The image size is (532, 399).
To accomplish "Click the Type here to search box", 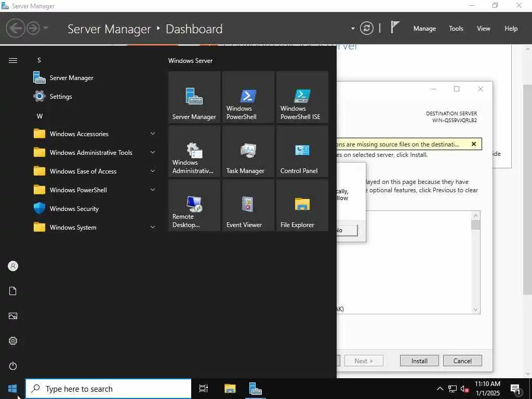I will tap(108, 389).
